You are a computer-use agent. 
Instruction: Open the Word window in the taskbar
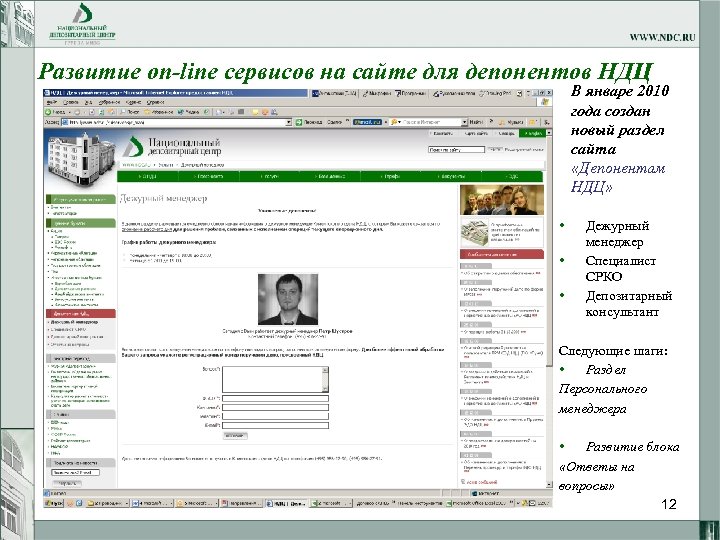click(x=153, y=503)
